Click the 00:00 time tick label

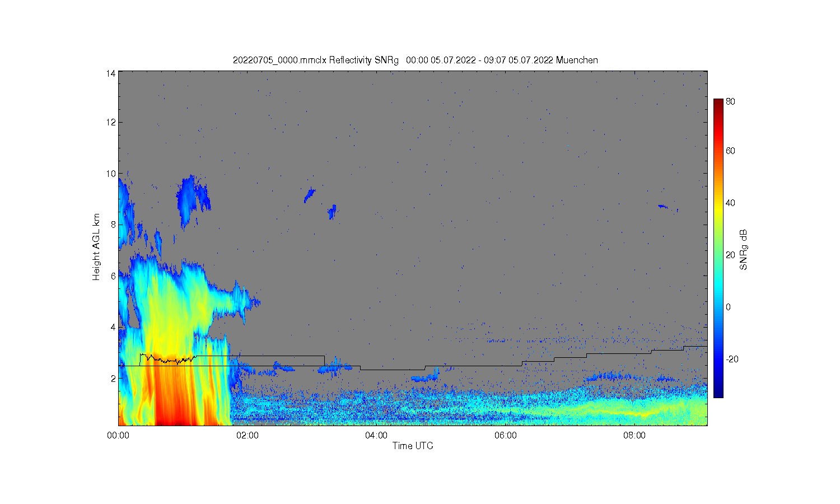pos(119,436)
